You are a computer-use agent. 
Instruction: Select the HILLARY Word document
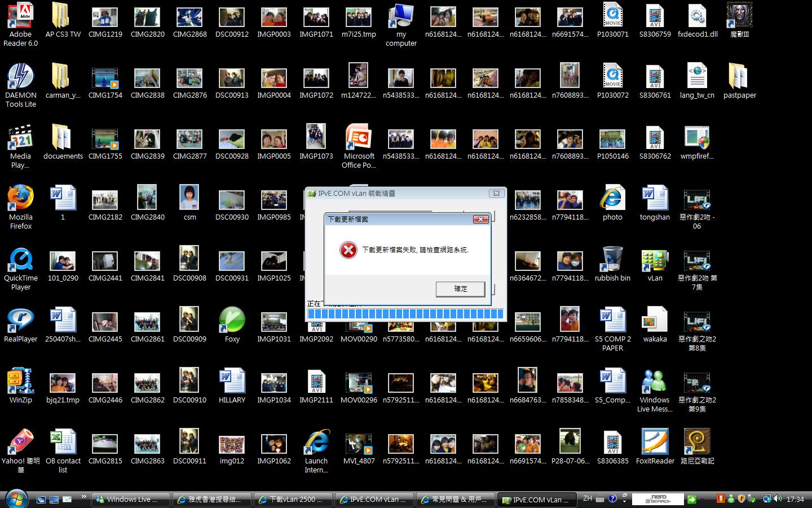[232, 387]
